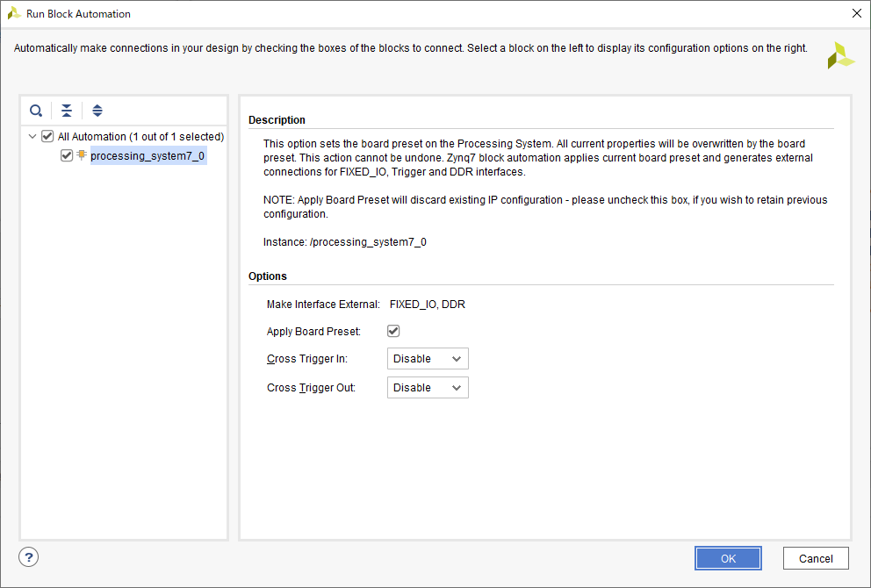871x588 pixels.
Task: Click the processing_system7_0 block icon
Action: (82, 155)
